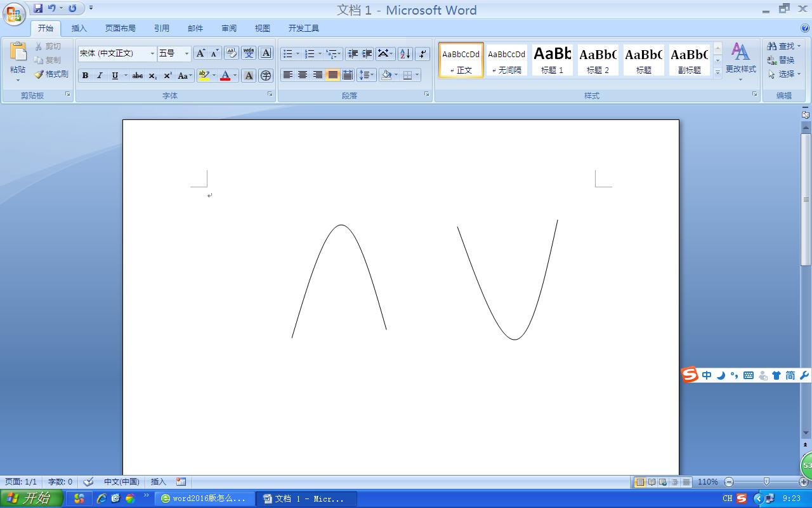812x508 pixels.
Task: Toggle italic formatting
Action: [x=100, y=76]
